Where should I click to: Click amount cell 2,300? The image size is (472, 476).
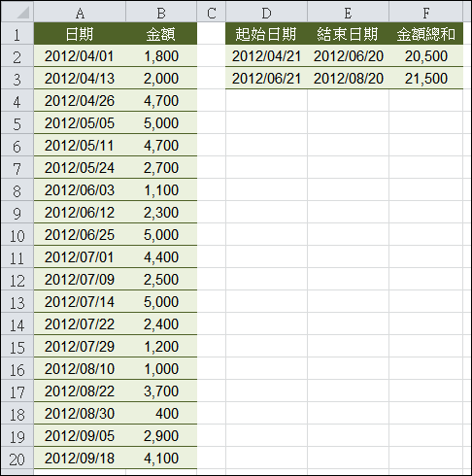pyautogui.click(x=161, y=213)
